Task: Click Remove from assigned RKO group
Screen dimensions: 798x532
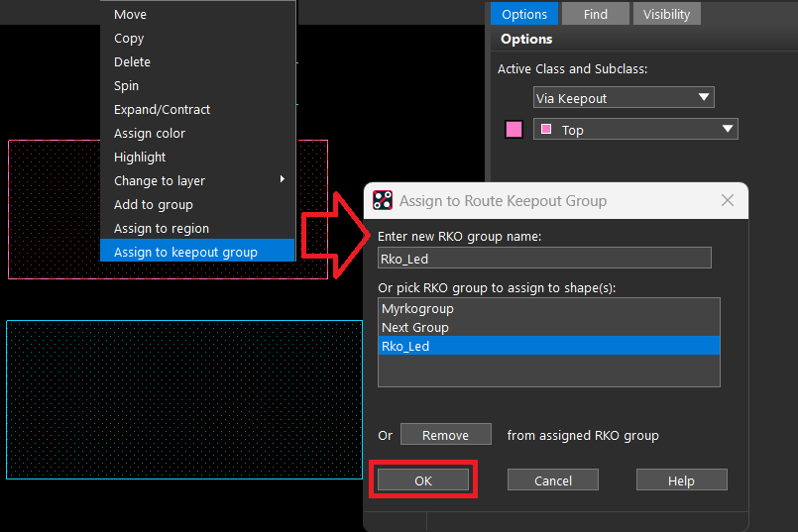Action: pyautogui.click(x=445, y=435)
